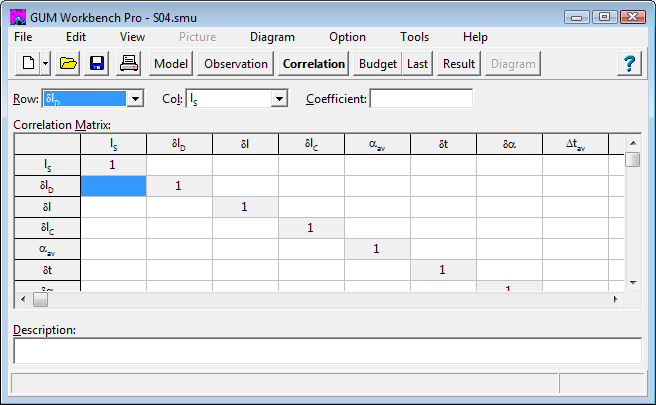Open the Tools menu
The height and width of the screenshot is (405, 656).
coord(414,37)
